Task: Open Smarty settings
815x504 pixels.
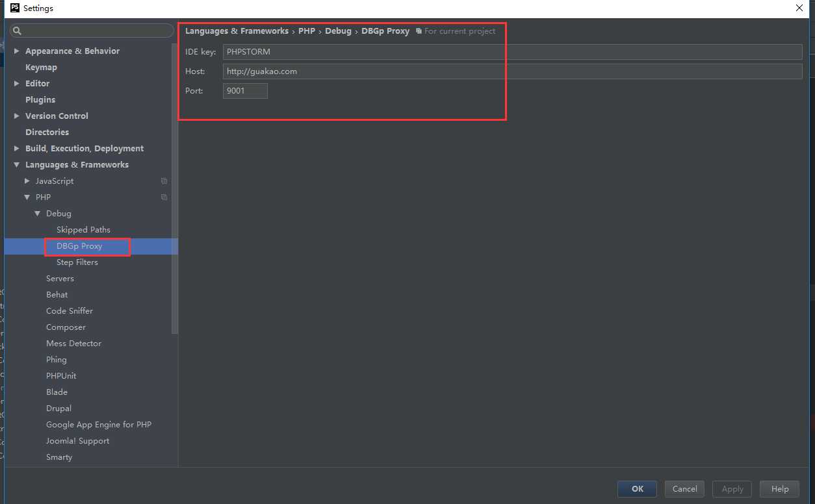Action: 59,457
